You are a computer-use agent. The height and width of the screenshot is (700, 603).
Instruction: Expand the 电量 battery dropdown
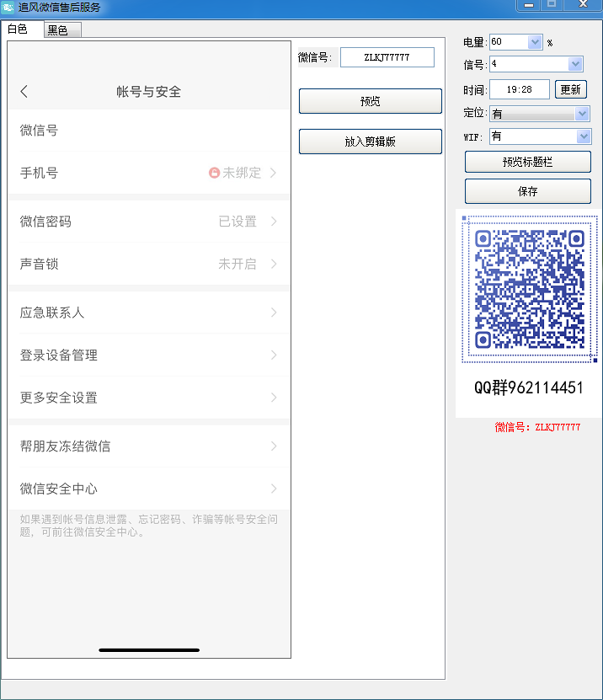point(535,42)
